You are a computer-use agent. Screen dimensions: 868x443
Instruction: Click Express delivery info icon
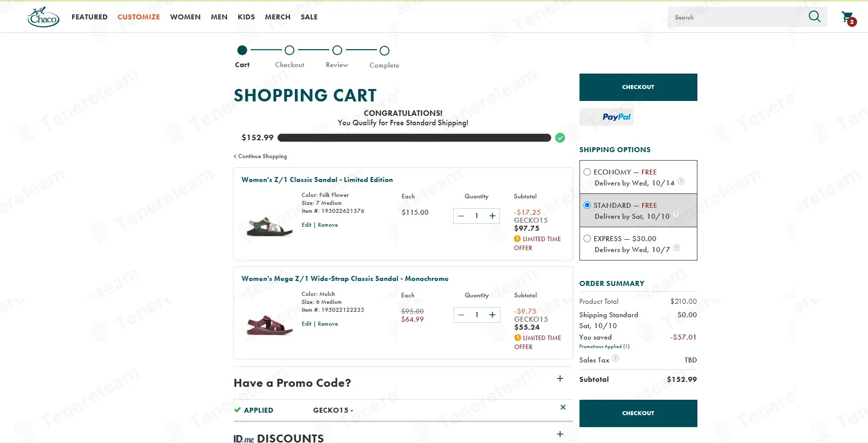[676, 248]
